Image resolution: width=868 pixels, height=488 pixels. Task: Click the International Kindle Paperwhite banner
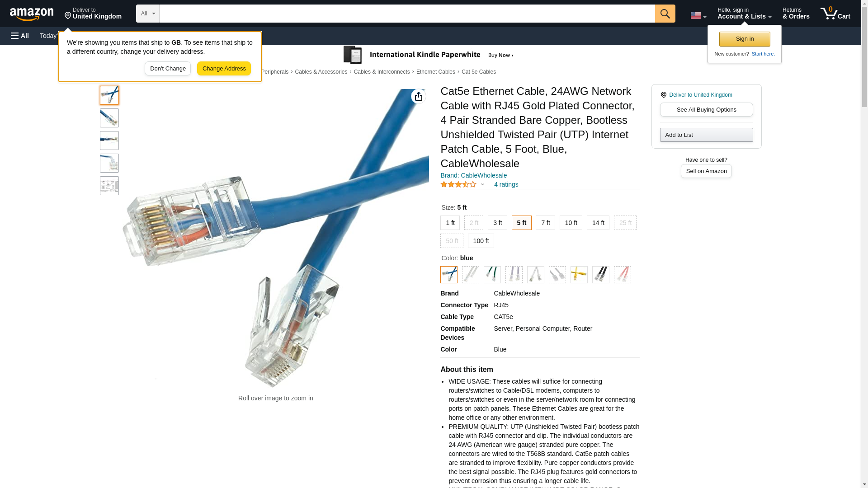(x=429, y=55)
